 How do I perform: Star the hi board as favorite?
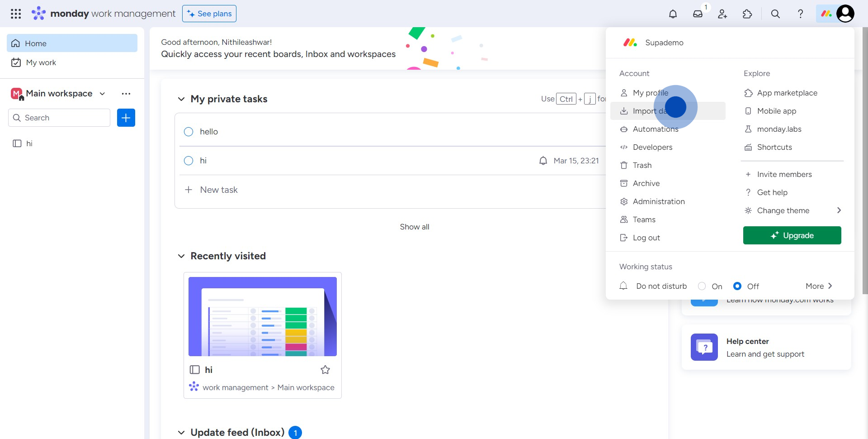click(325, 370)
